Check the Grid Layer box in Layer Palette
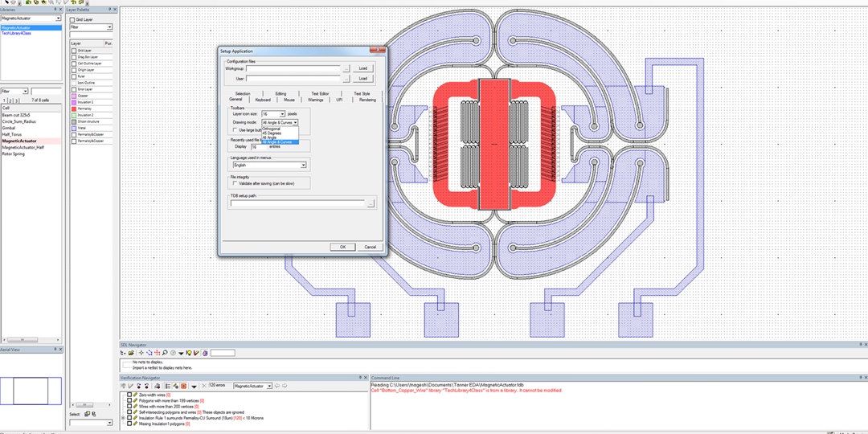 pos(72,19)
